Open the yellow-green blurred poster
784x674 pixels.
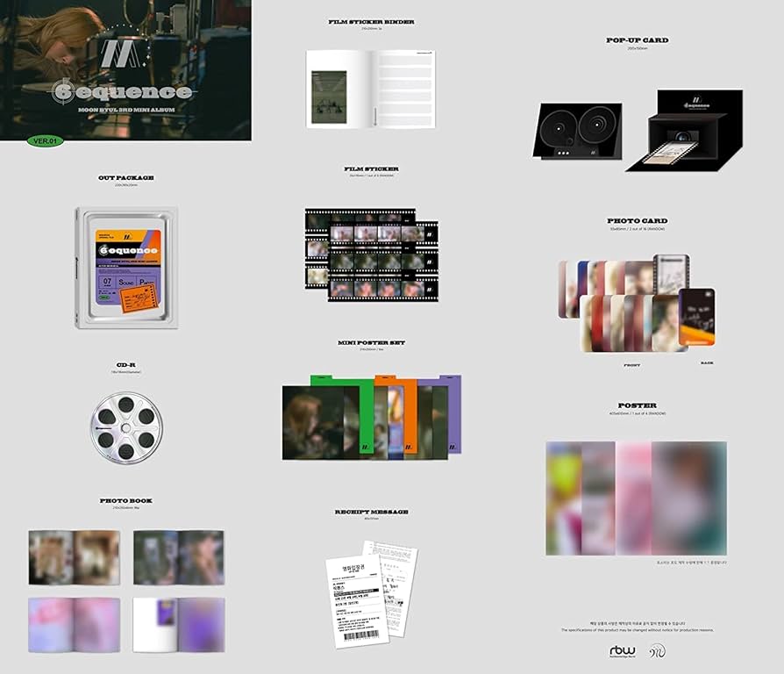564,498
